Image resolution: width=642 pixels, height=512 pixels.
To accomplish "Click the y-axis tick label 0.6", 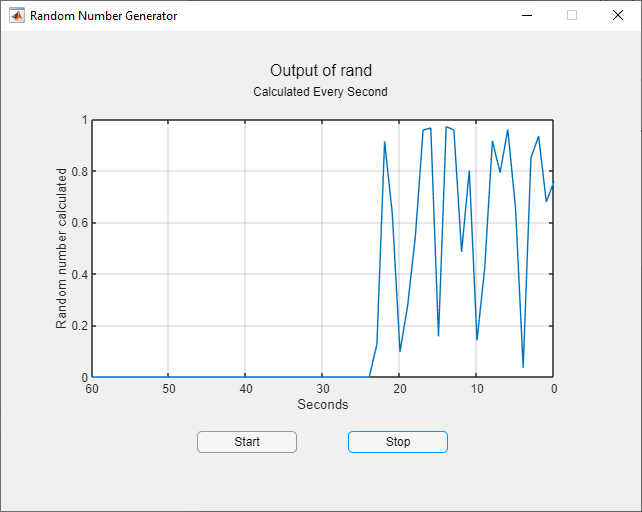I will pyautogui.click(x=80, y=223).
